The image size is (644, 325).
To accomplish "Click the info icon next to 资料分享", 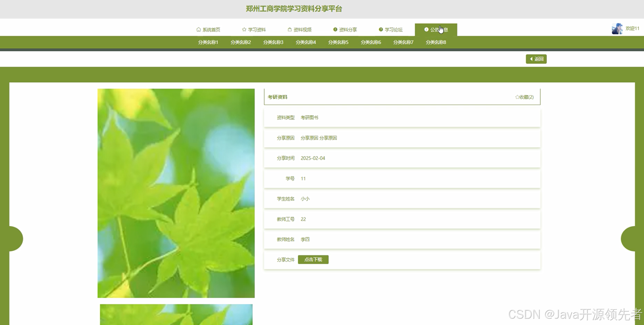I will click(335, 29).
